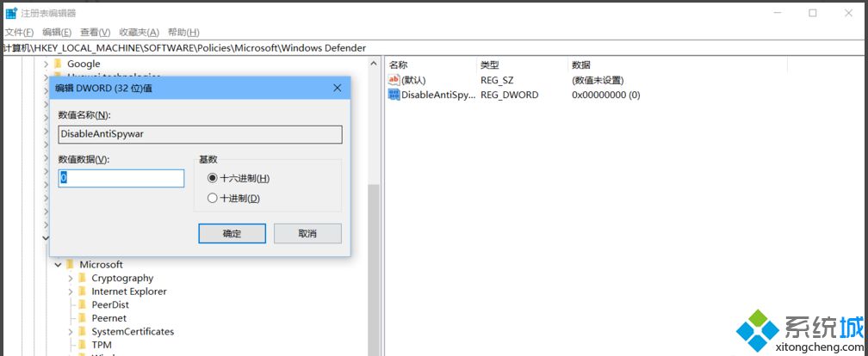The width and height of the screenshot is (868, 356).
Task: Select the Peernet tree entry
Action: (x=109, y=318)
